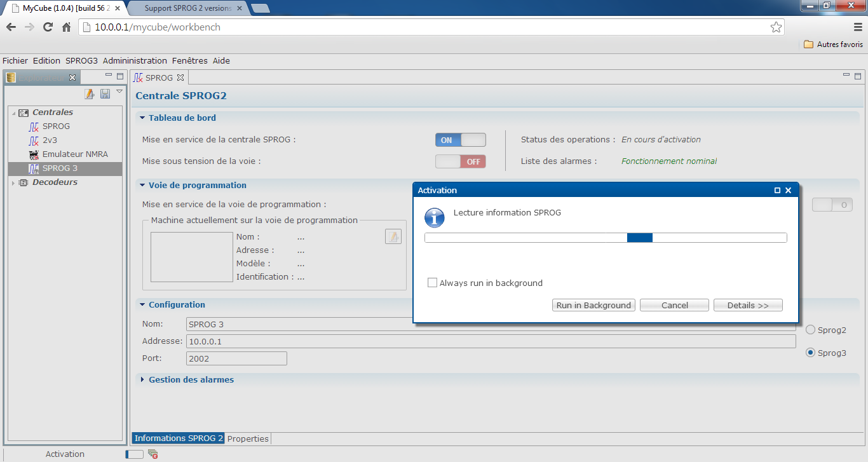Open the Edition menu
This screenshot has width=868, height=462.
tap(46, 60)
